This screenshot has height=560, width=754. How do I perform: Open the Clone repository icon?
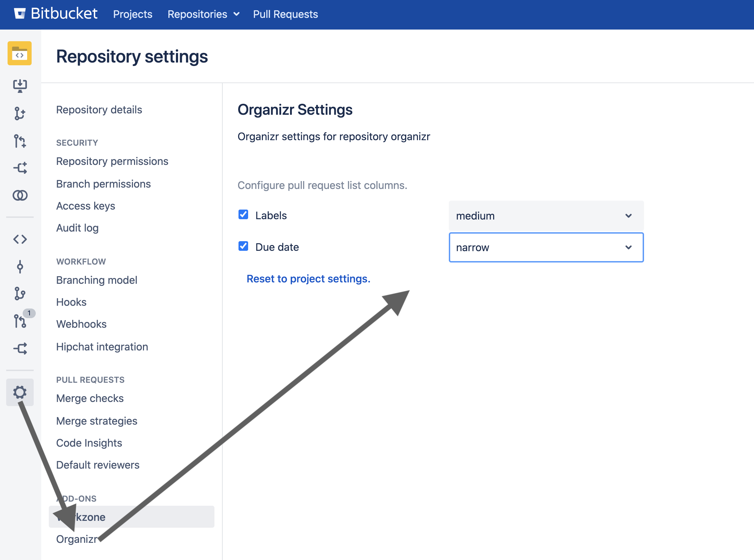pos(20,86)
